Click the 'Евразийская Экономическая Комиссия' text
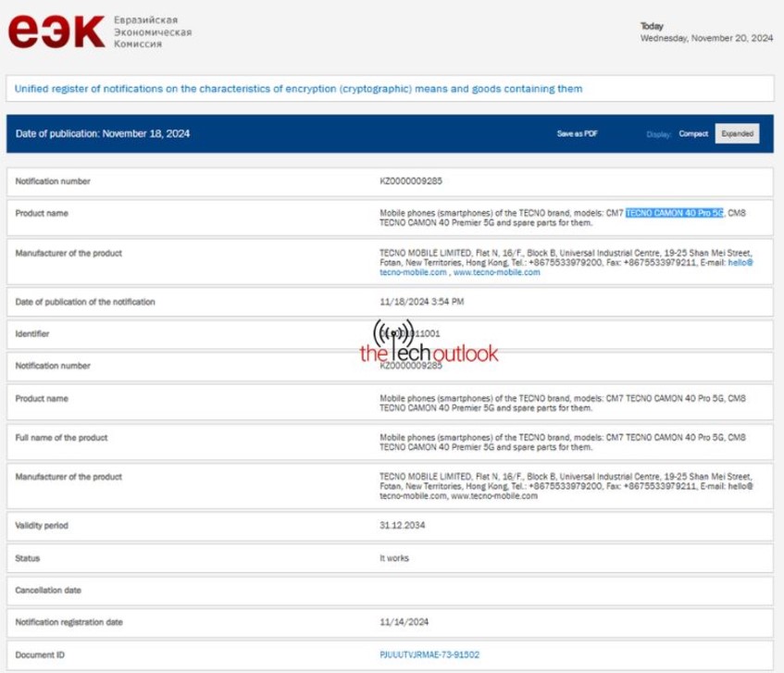This screenshot has height=673, width=784. [153, 32]
